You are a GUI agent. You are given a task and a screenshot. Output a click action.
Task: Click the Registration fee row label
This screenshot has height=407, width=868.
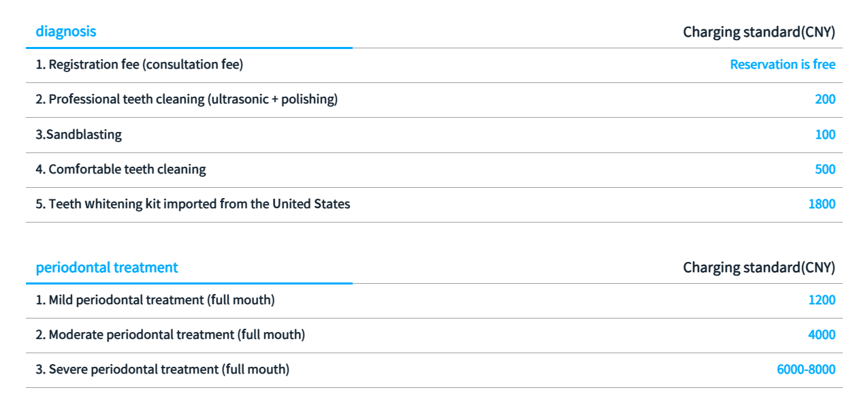(x=140, y=65)
